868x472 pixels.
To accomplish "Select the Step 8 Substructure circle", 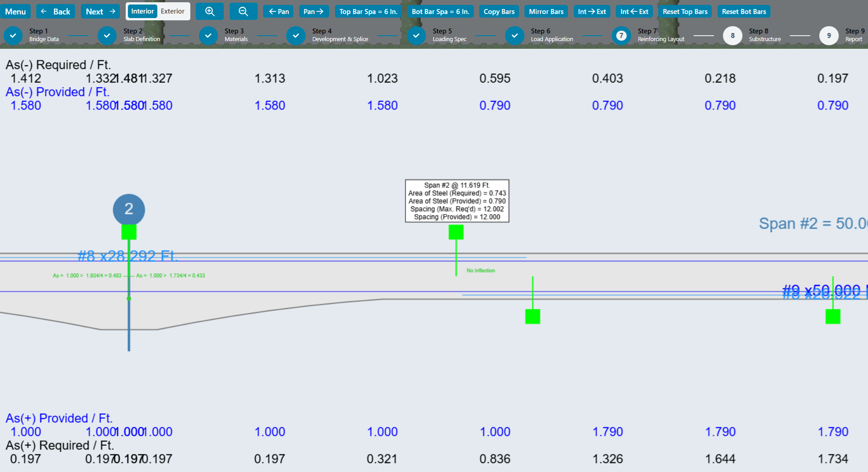I will coord(732,35).
